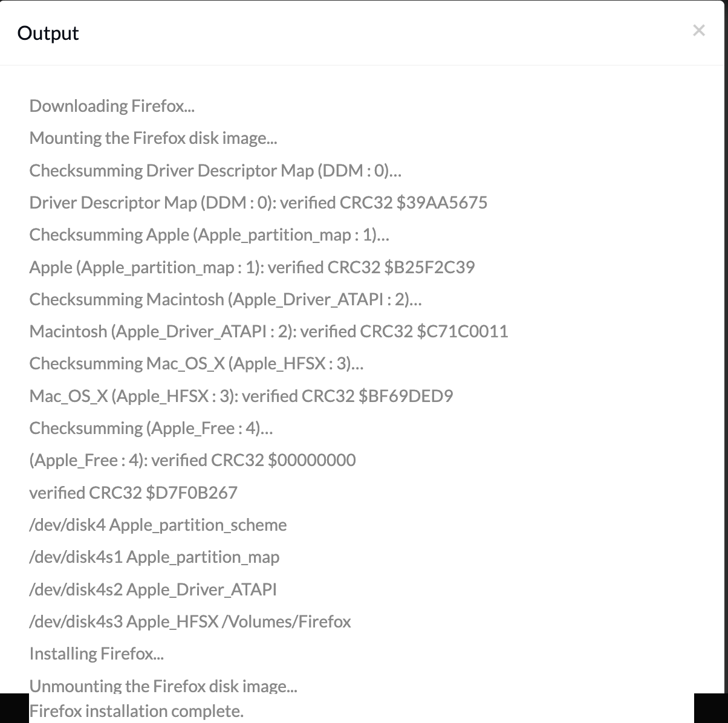Click the 'Installing Firefox...' line
Screen dimensions: 728x723
(97, 653)
